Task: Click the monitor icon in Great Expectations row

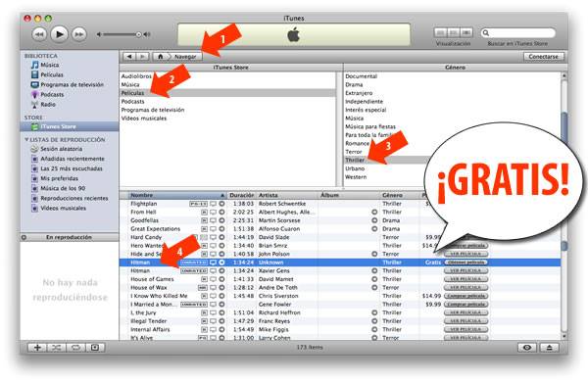Action: [213, 228]
